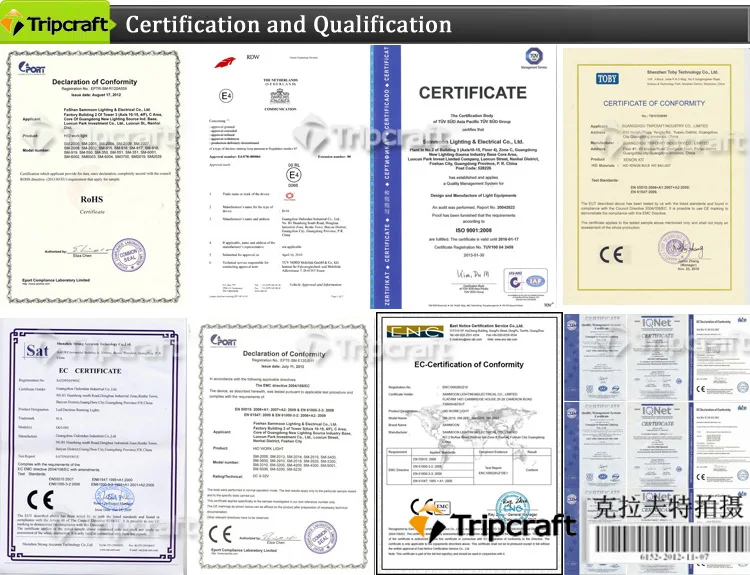Viewport: 750px width, 575px height.
Task: Open the Sat EC Certificate image
Action: point(93,446)
